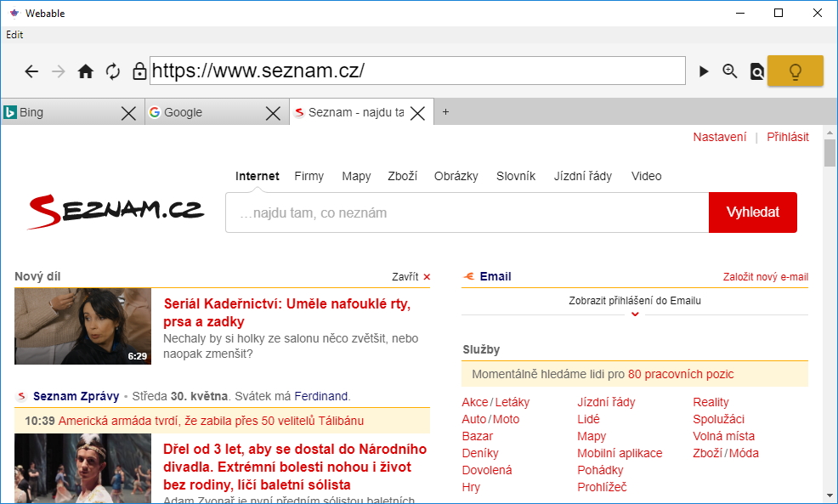Click the play/go arrow beside address bar
The height and width of the screenshot is (504, 838).
click(704, 71)
